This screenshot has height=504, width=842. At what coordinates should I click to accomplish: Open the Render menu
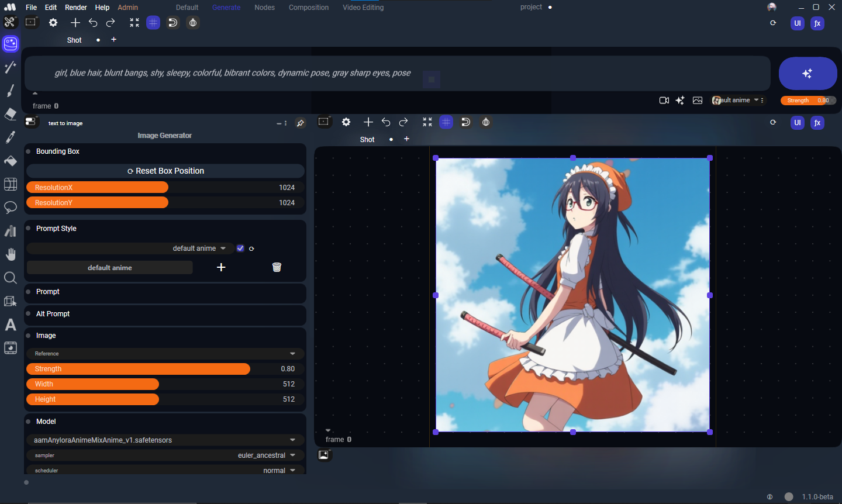(75, 8)
